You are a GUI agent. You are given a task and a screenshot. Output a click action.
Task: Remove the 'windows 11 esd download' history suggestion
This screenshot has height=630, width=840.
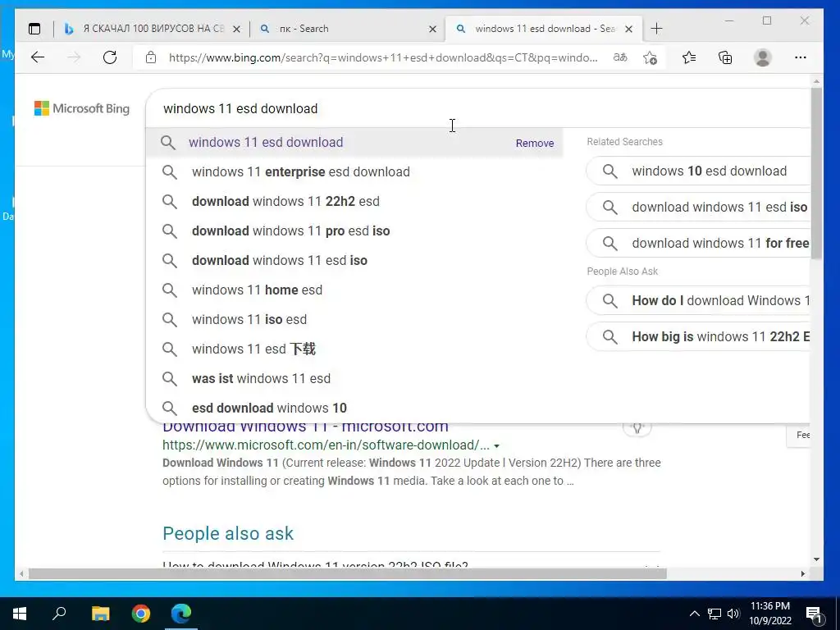(x=535, y=143)
